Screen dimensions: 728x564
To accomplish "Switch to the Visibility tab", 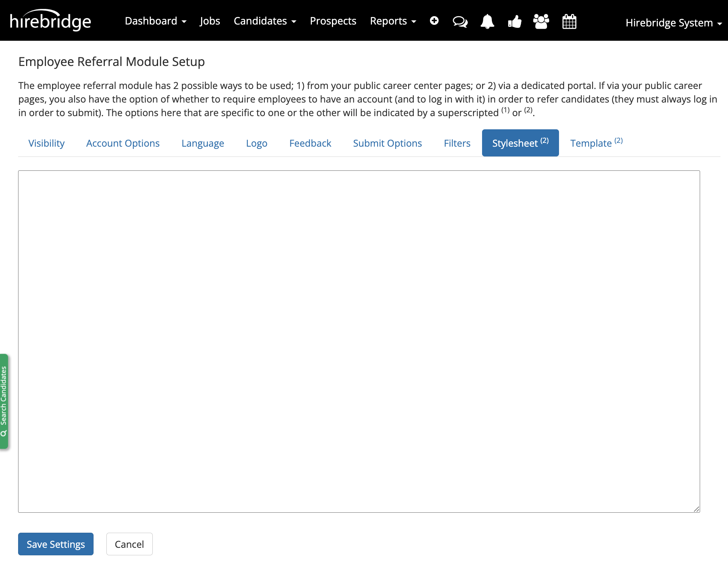I will (x=46, y=143).
